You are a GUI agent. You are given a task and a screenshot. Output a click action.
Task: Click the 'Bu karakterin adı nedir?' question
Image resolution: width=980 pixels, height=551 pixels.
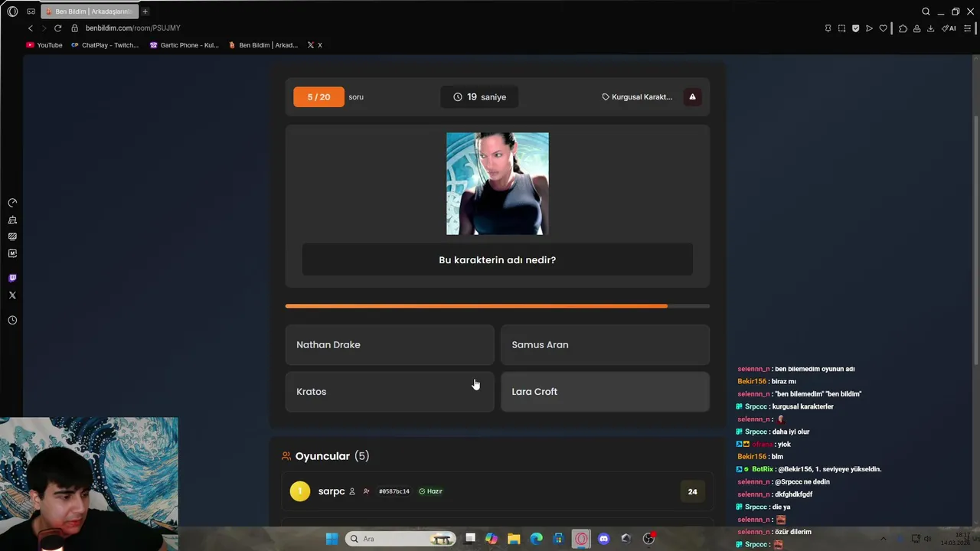pyautogui.click(x=498, y=260)
